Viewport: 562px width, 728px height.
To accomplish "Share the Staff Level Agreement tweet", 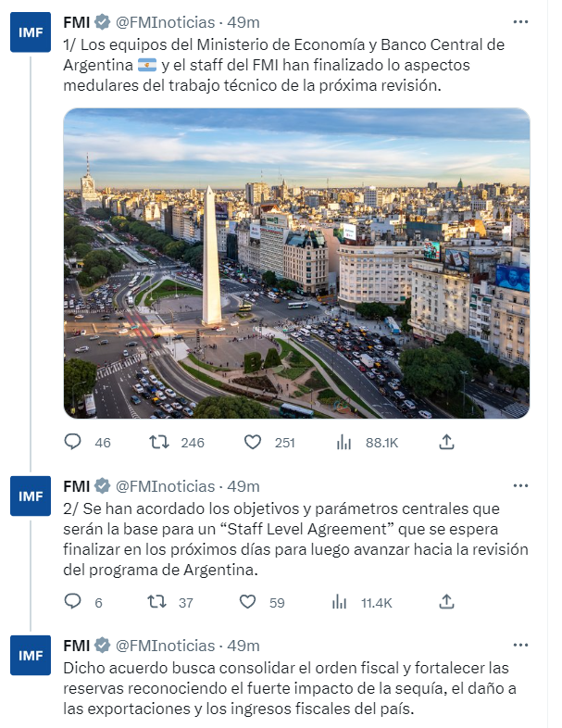I will coord(446,602).
